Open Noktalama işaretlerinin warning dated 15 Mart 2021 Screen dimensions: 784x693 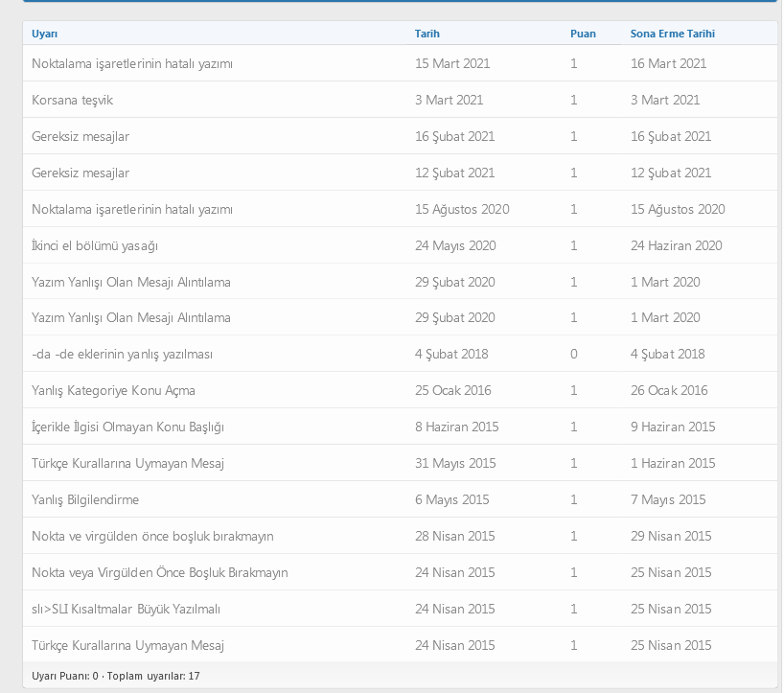(x=132, y=63)
